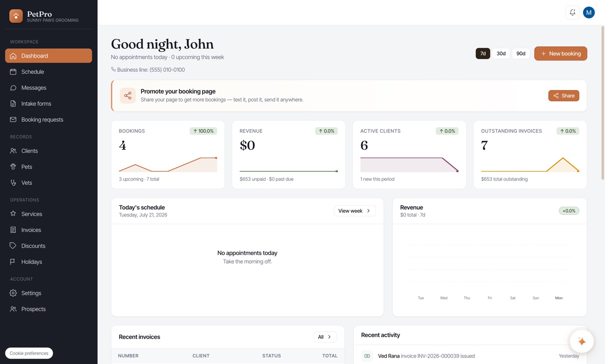The image size is (605, 364).
Task: Click the STATUS column header
Action: tap(271, 356)
